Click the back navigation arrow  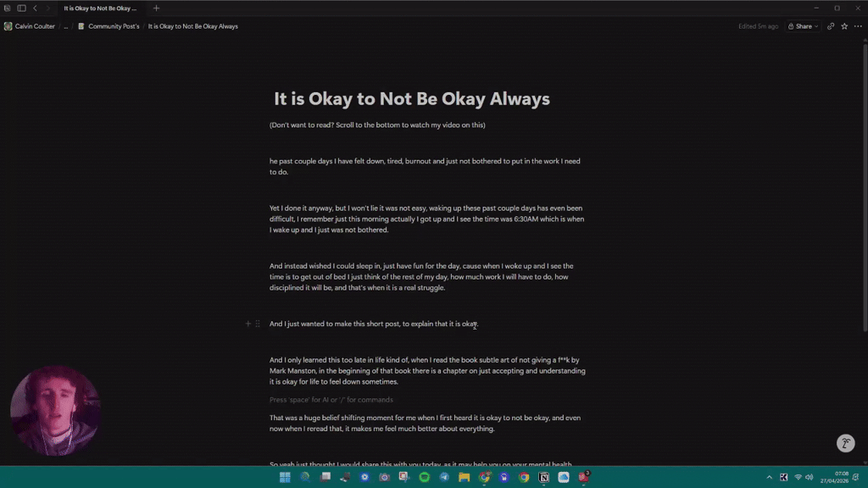(x=35, y=8)
